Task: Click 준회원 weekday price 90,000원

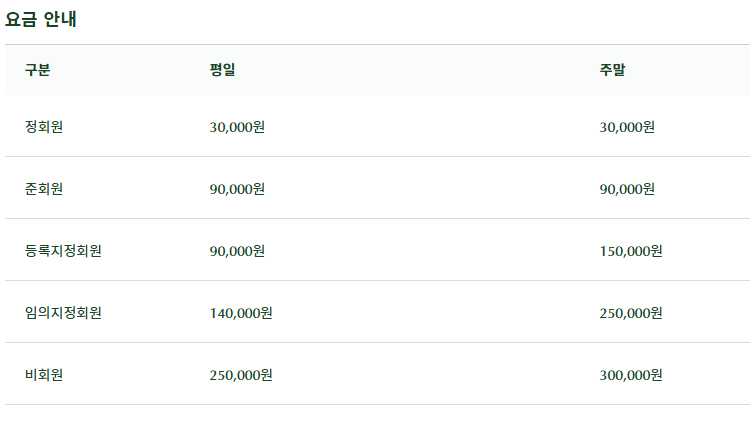Action: pos(237,189)
